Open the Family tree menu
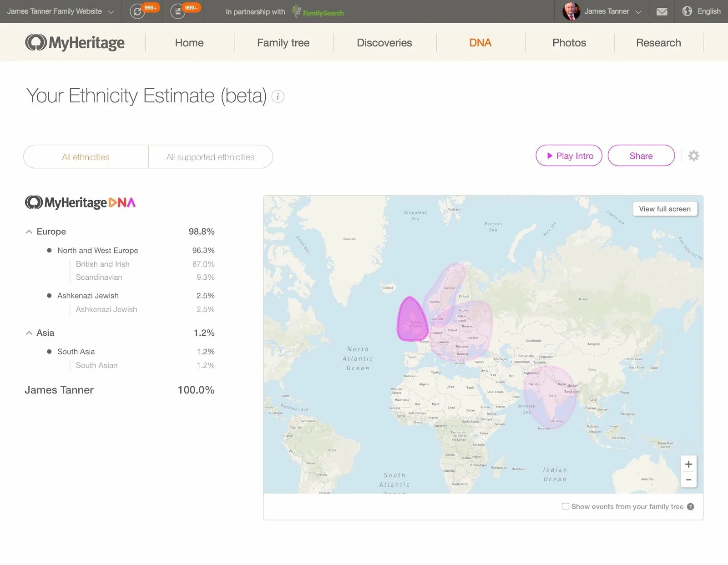This screenshot has width=728, height=565. [x=283, y=43]
